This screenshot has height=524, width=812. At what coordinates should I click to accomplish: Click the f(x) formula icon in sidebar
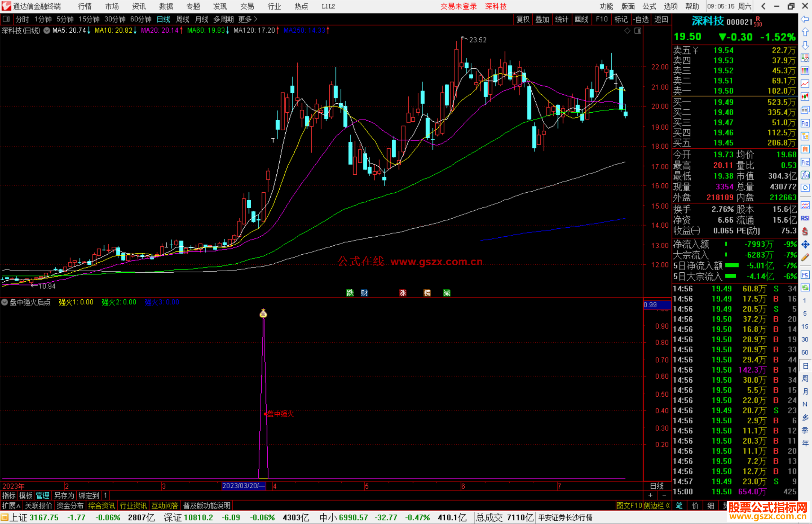point(805,175)
